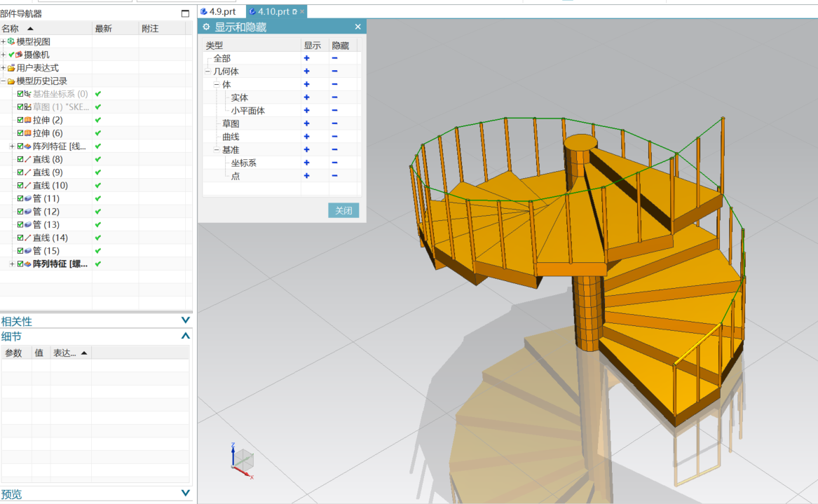
Task: Toggle the 草图 (1) feature checkbox
Action: click(20, 107)
